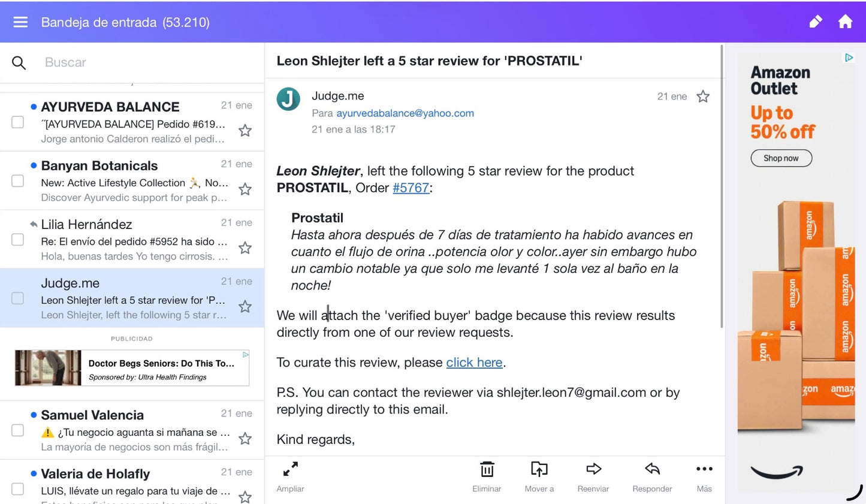Click the message reading pane scrollbar
Screen dimensions: 866x504
722,186
